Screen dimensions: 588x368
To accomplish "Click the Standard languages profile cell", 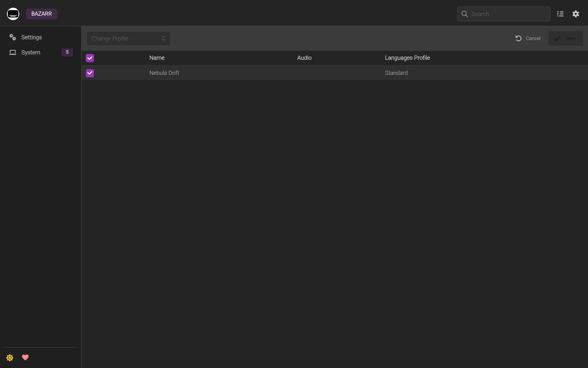I will click(396, 73).
